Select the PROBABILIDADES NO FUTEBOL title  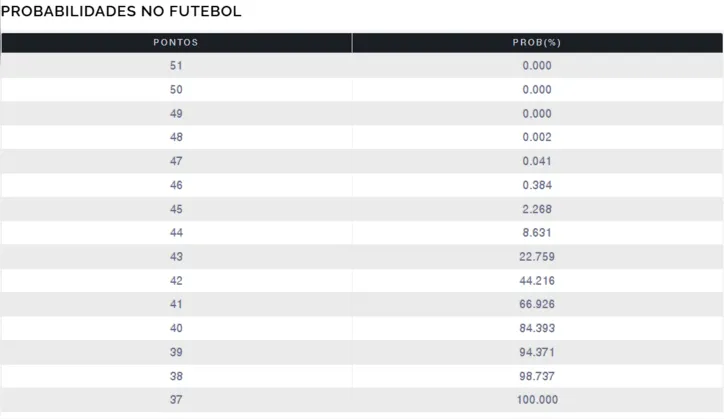121,12
